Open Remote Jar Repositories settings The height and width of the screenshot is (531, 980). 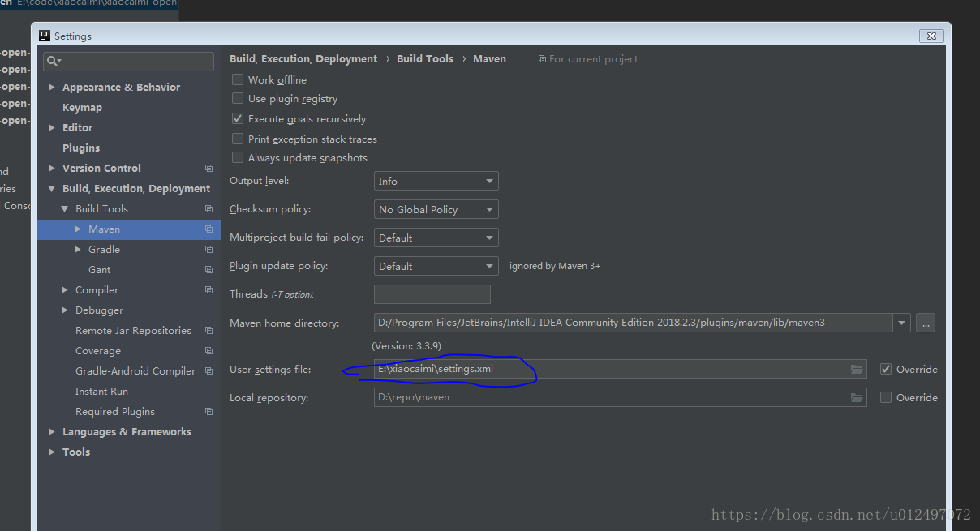[x=133, y=331]
